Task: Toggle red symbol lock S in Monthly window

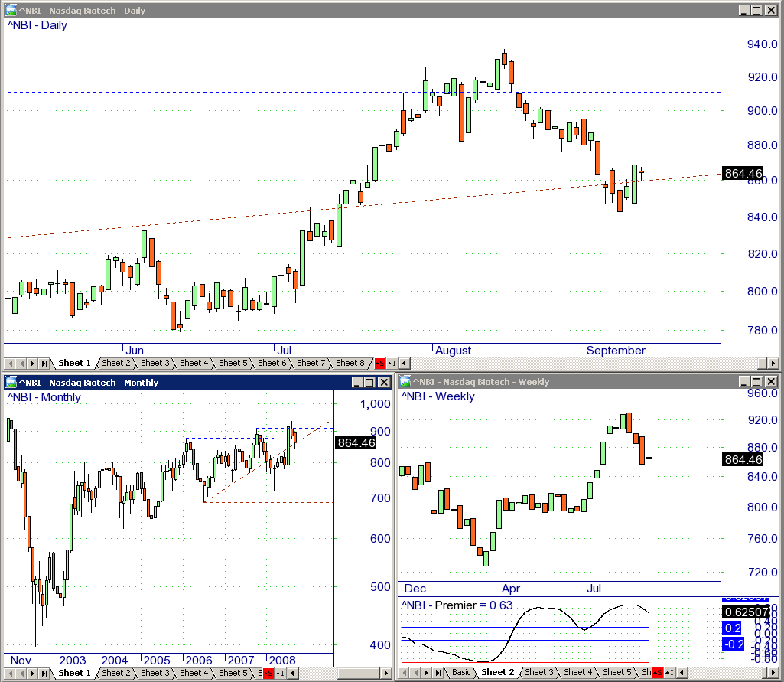Action: coord(268,674)
